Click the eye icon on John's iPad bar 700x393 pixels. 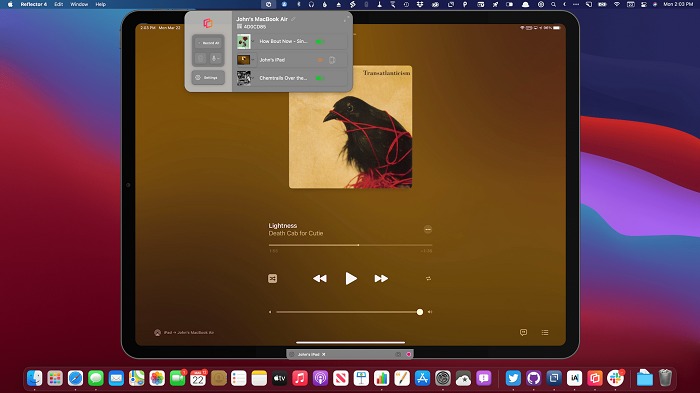coord(292,354)
